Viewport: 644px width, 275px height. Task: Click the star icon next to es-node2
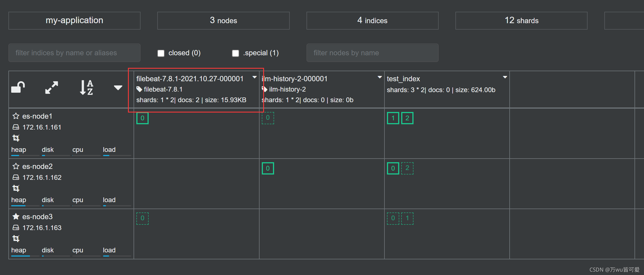pyautogui.click(x=16, y=166)
